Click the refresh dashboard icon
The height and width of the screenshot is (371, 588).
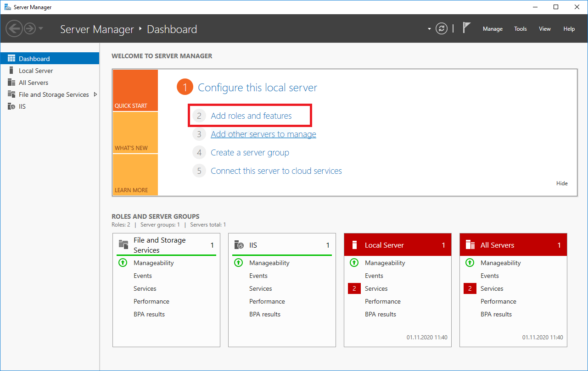pyautogui.click(x=442, y=29)
